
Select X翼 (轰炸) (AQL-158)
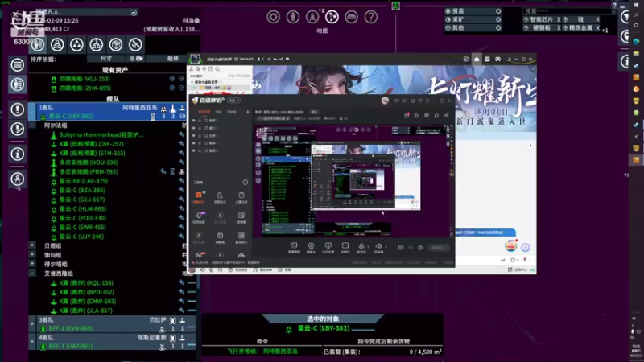pyautogui.click(x=86, y=283)
